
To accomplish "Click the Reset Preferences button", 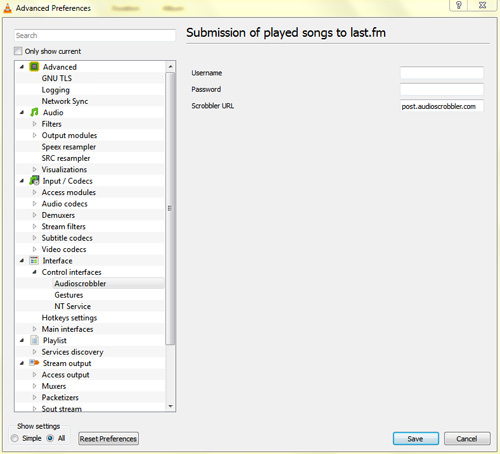I will pos(108,439).
